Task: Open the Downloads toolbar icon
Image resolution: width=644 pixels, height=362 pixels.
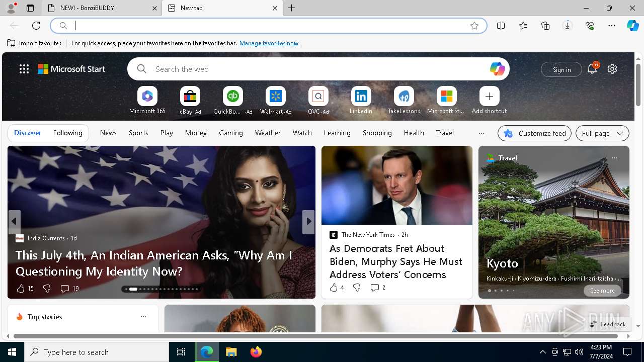Action: [568, 26]
